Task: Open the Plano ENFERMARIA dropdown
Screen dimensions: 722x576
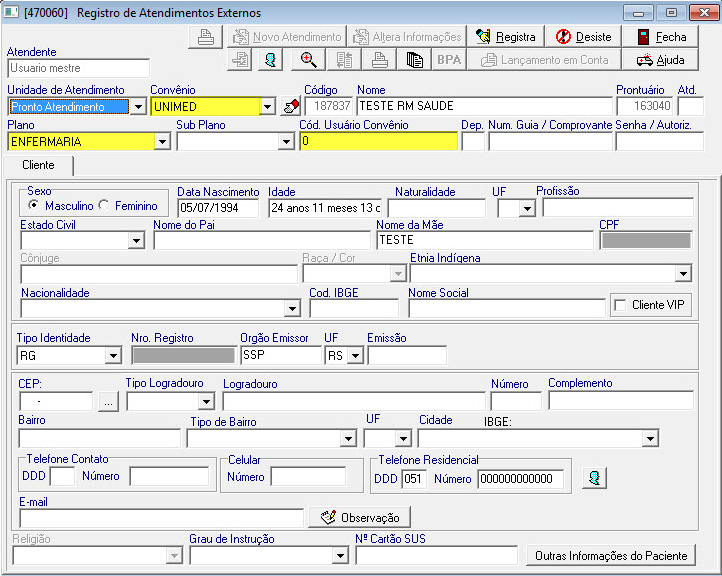Action: (x=162, y=141)
